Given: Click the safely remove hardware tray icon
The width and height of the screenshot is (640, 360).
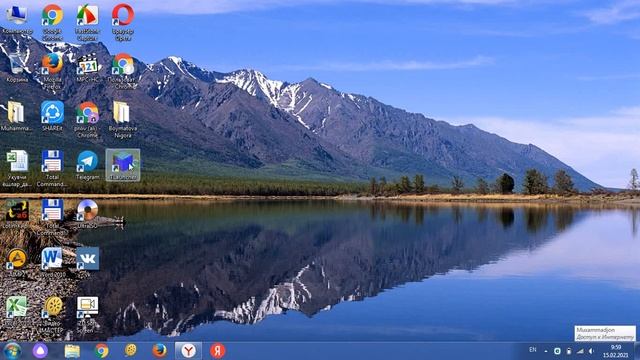Looking at the screenshot, I should (x=569, y=351).
